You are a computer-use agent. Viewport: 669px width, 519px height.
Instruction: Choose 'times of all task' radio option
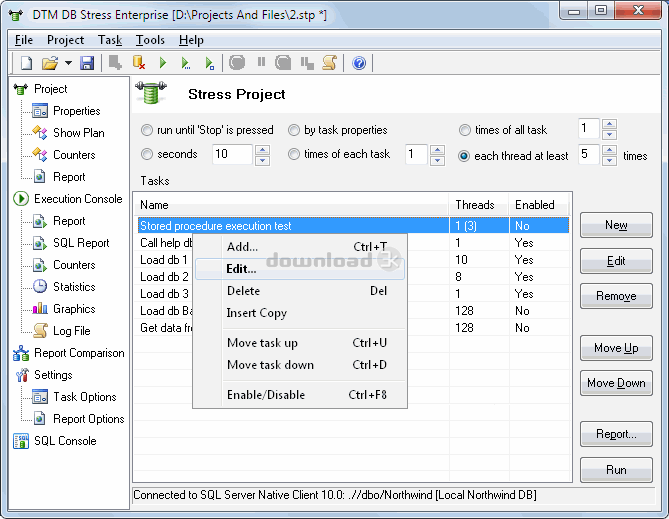coord(465,130)
